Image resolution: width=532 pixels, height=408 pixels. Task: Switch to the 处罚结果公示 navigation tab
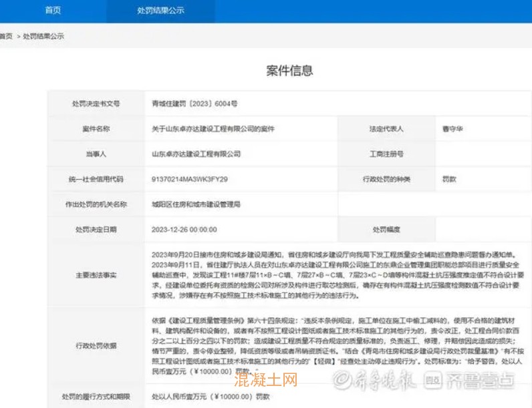[x=160, y=11]
